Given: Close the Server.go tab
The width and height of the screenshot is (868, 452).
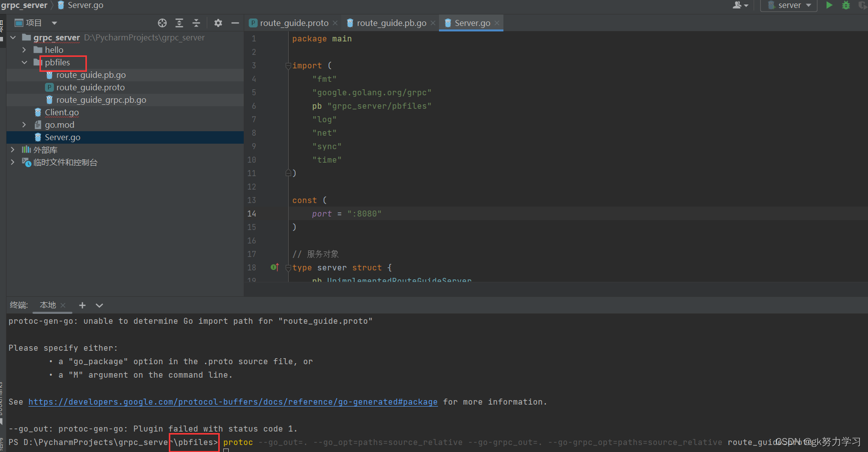Looking at the screenshot, I should pyautogui.click(x=497, y=23).
